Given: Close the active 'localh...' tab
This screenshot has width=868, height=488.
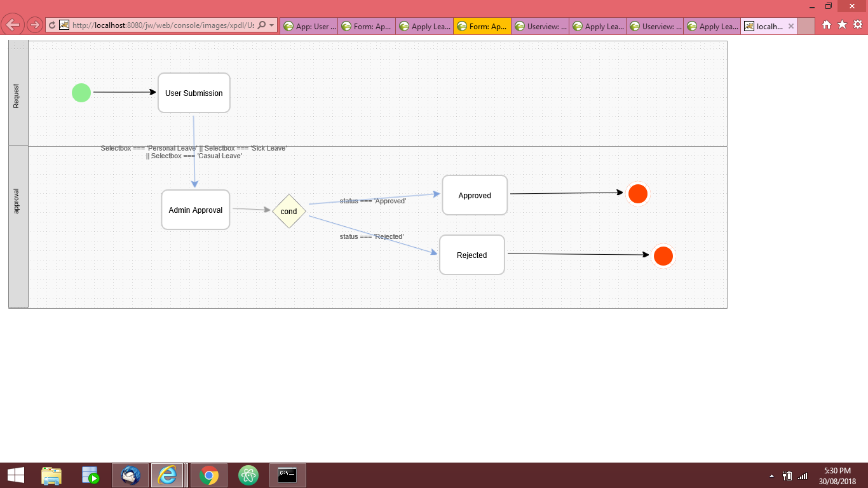Looking at the screenshot, I should (790, 26).
